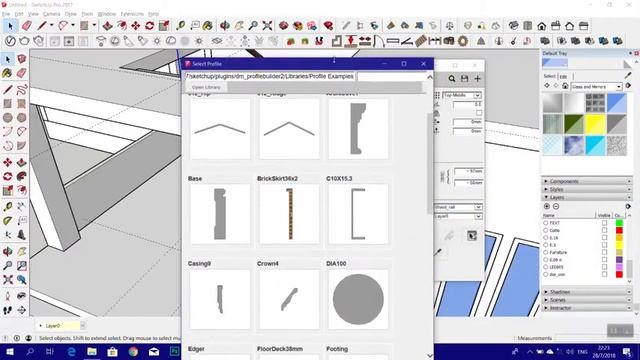This screenshot has width=640, height=360.
Task: Activate the Push/Pull tool in the top toolbar
Action: point(107,26)
